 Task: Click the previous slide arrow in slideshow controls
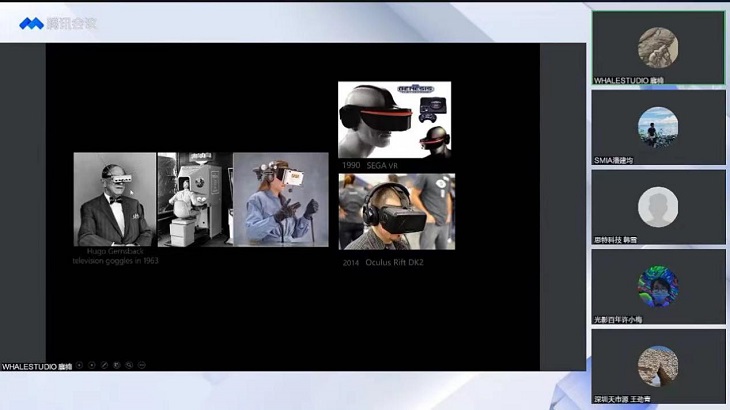[x=80, y=365]
